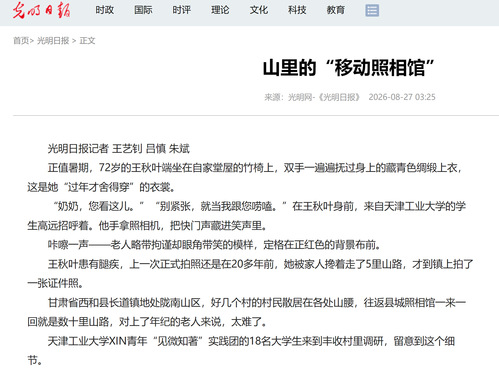Open the 时政 navigation section

tap(105, 10)
